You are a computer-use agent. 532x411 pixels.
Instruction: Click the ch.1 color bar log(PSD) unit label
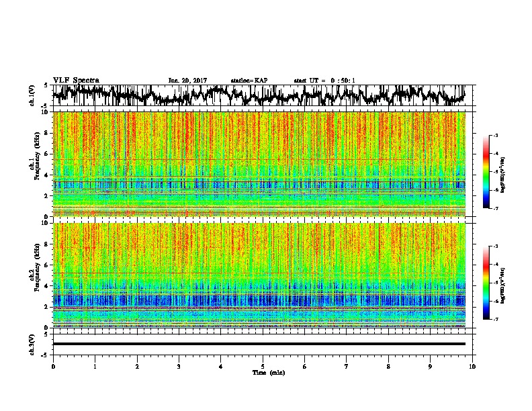pos(502,175)
